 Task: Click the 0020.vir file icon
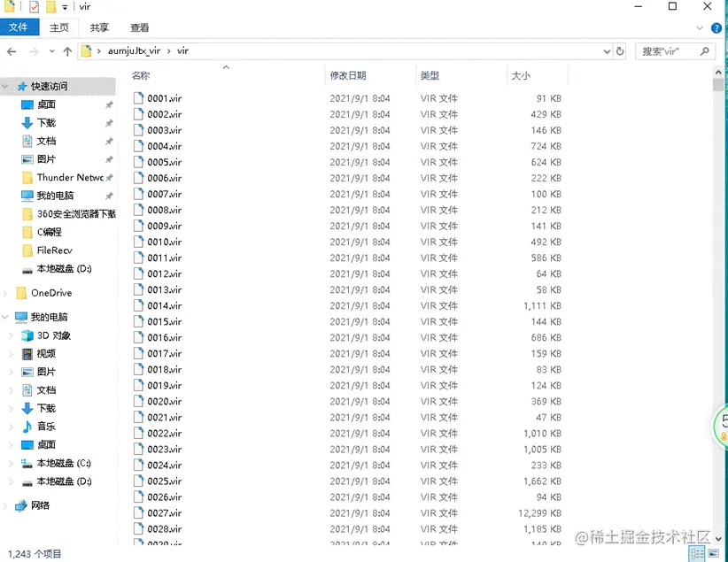click(x=138, y=401)
